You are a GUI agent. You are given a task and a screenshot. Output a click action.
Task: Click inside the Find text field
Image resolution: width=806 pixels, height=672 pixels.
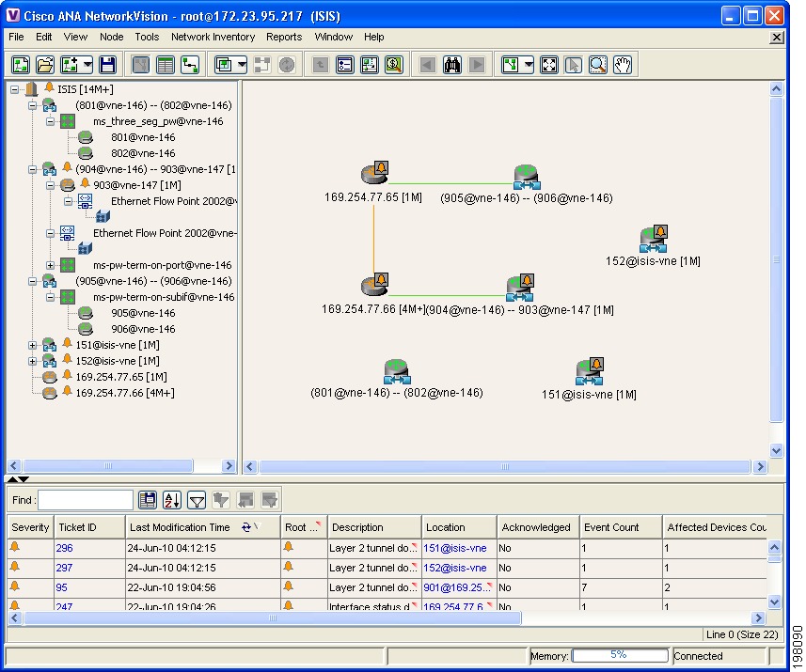point(86,500)
